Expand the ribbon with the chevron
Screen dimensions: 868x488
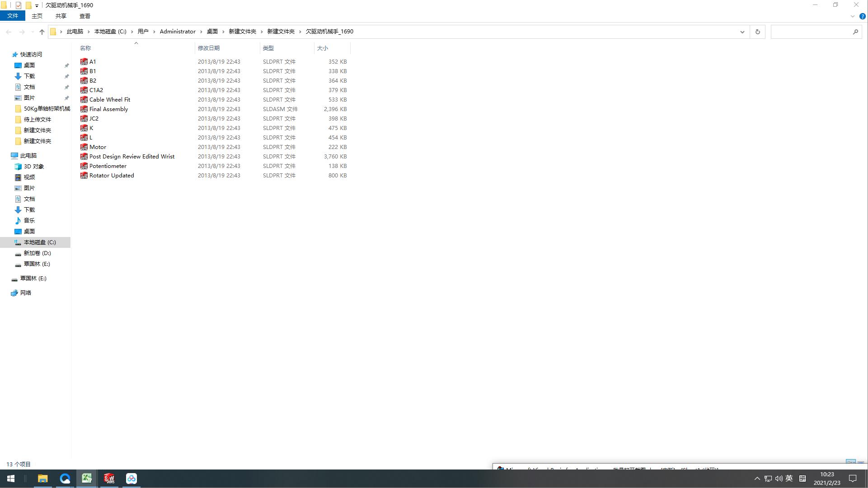pos(853,16)
